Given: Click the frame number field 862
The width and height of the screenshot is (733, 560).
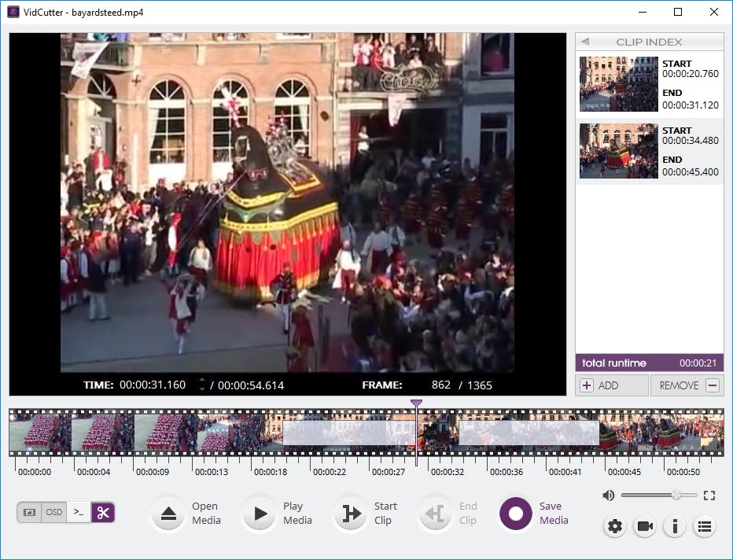Looking at the screenshot, I should click(x=441, y=385).
